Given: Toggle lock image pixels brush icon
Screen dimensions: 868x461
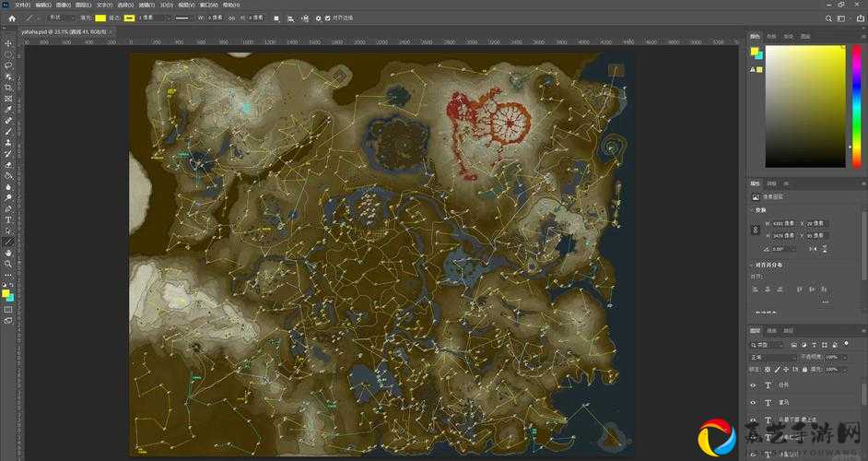Looking at the screenshot, I should coord(777,369).
